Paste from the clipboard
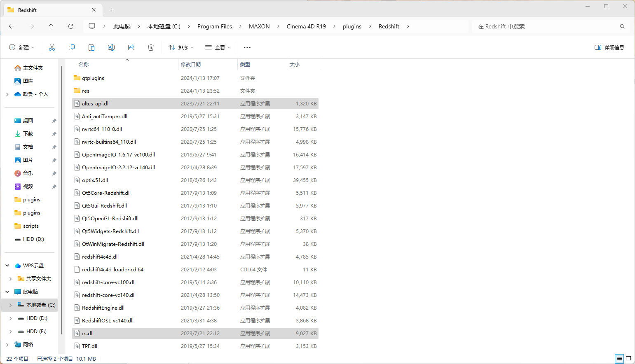Image resolution: width=635 pixels, height=364 pixels. (91, 47)
